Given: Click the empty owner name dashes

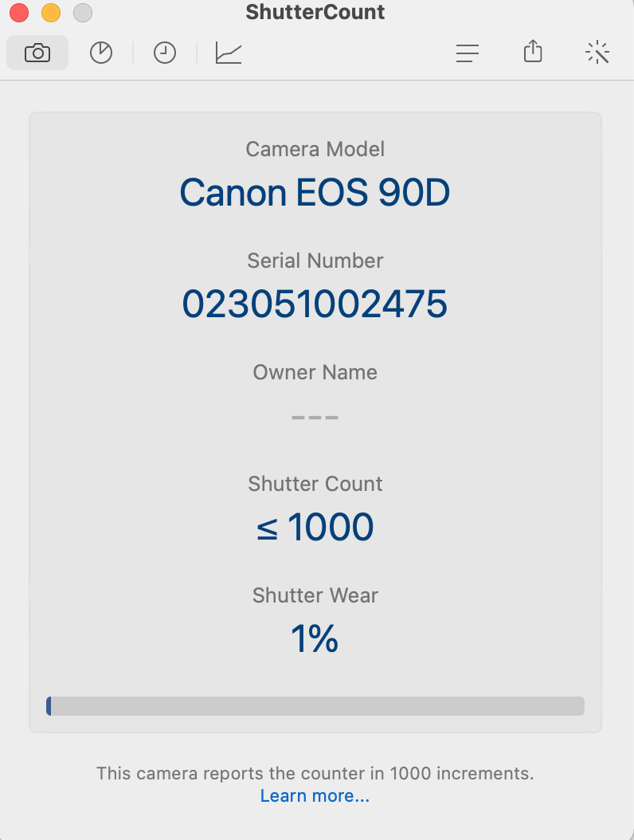Looking at the screenshot, I should (x=315, y=417).
